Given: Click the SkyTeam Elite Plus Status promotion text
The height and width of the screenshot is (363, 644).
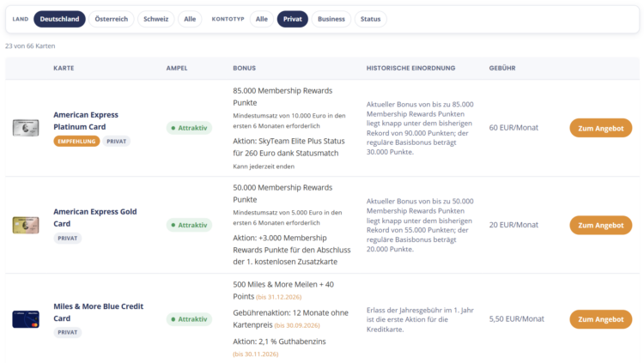Looking at the screenshot, I should (x=289, y=147).
